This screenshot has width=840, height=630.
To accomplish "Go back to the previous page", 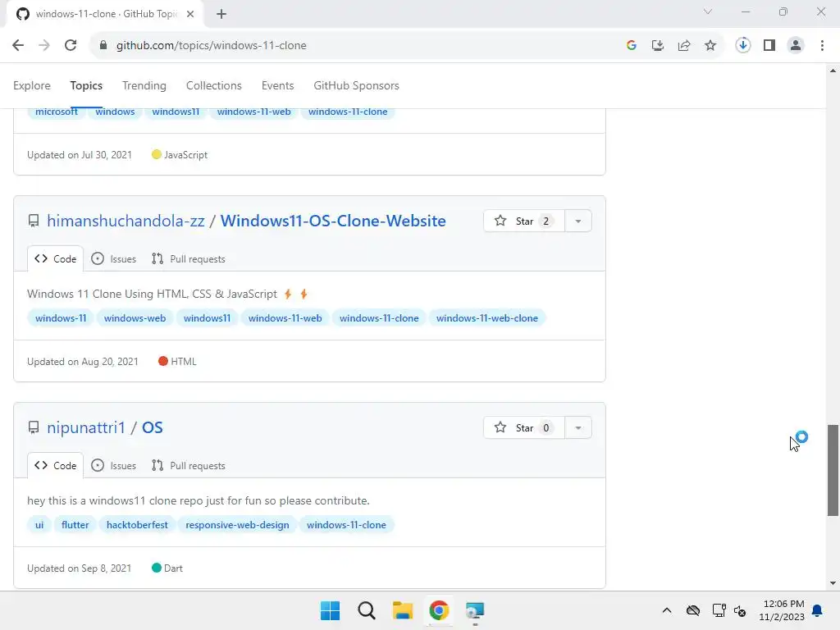I will point(18,46).
